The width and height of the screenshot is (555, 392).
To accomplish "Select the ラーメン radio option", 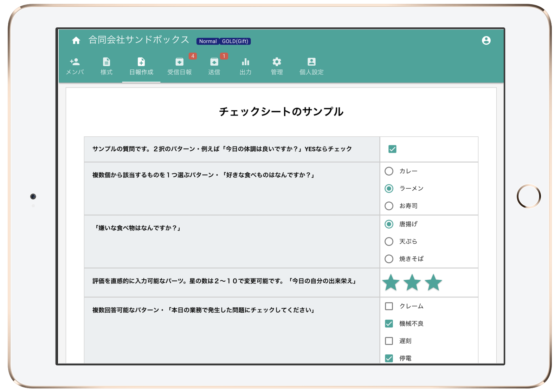I will [389, 189].
